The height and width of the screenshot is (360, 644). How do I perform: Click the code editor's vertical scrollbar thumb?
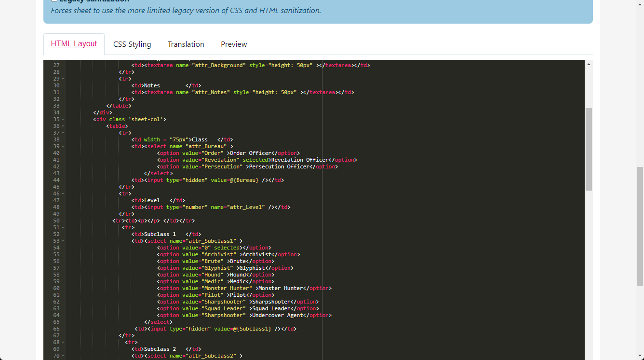pyautogui.click(x=589, y=149)
